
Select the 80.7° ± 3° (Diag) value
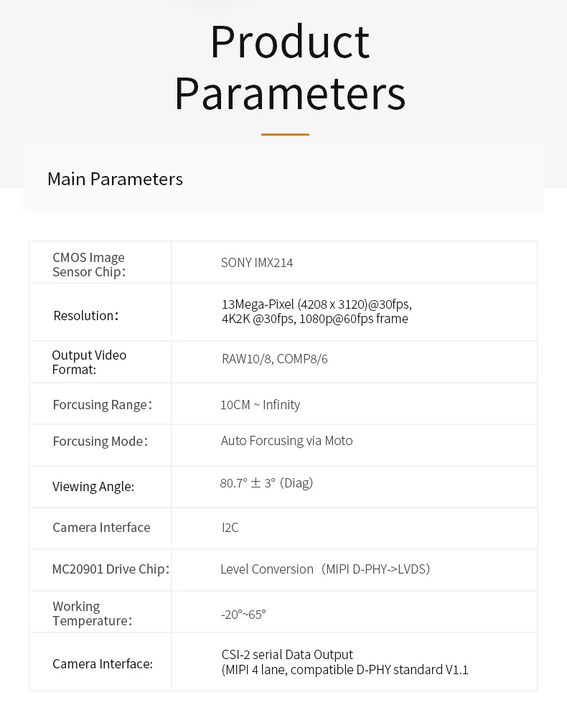coord(266,483)
